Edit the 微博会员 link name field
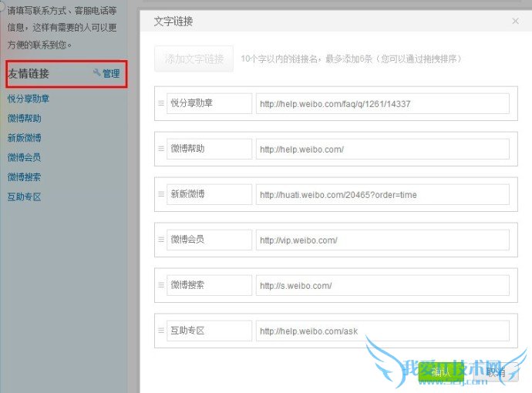The height and width of the screenshot is (393, 532). pos(210,240)
